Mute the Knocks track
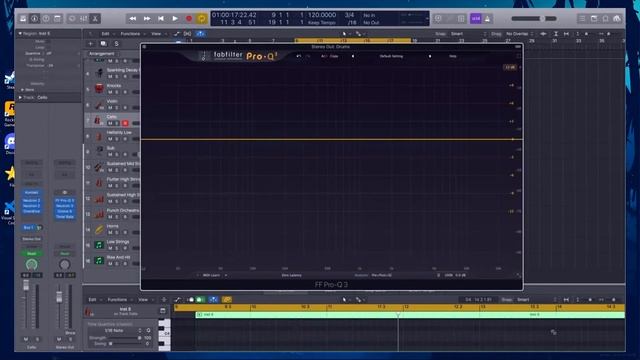 tap(110, 92)
